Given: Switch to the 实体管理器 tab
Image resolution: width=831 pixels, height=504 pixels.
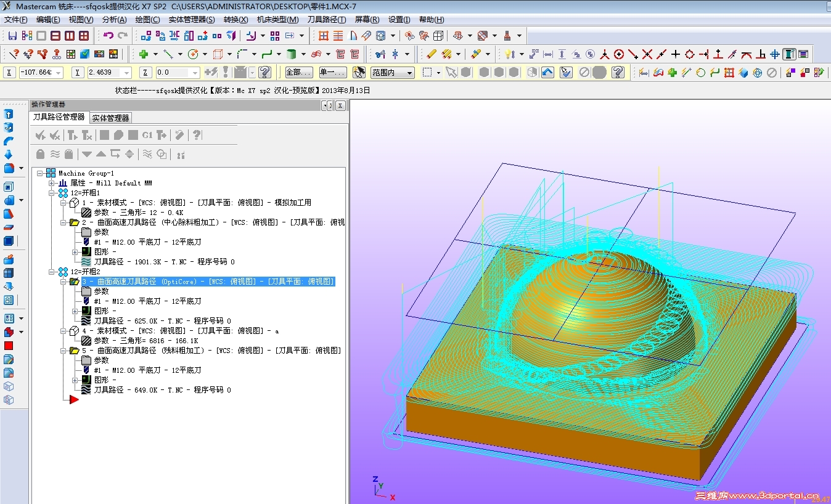Looking at the screenshot, I should tap(110, 118).
